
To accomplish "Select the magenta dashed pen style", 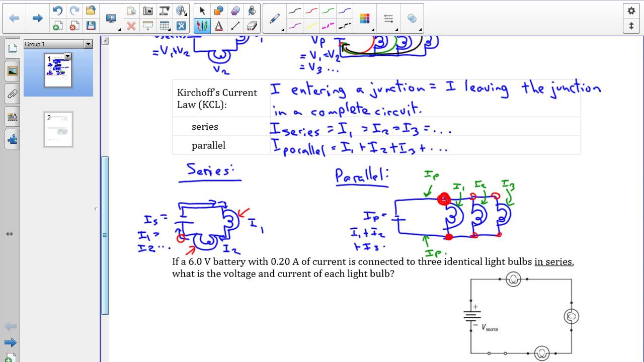I will (328, 26).
